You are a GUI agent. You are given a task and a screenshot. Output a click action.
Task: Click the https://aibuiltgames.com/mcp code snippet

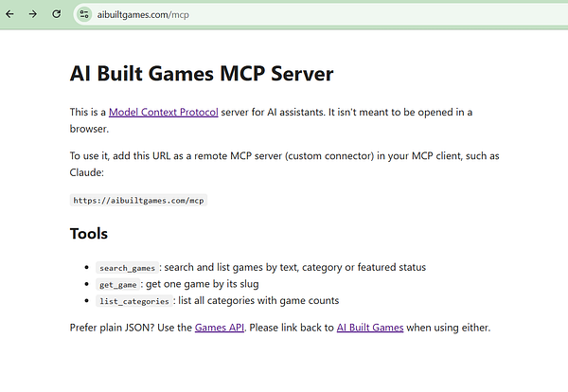click(x=138, y=201)
